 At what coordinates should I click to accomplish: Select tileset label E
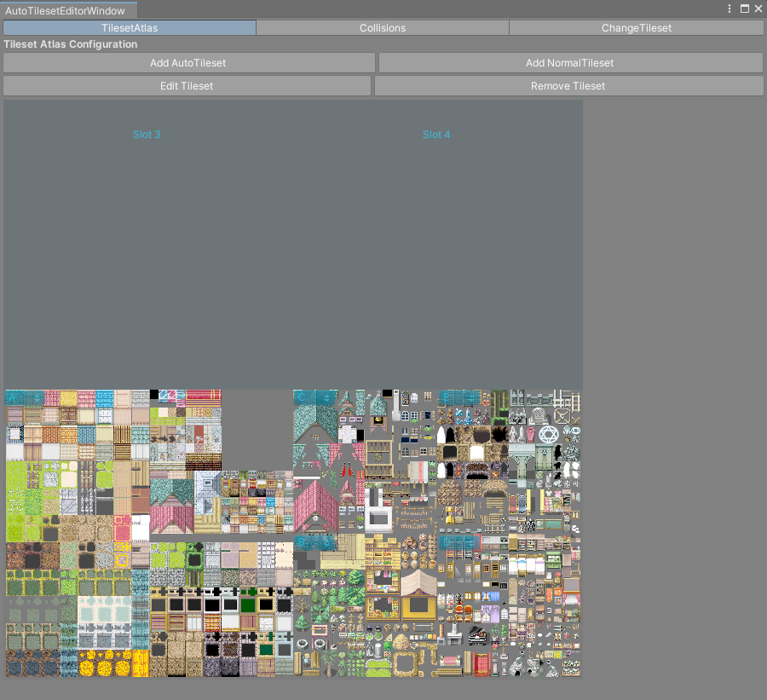(x=446, y=397)
